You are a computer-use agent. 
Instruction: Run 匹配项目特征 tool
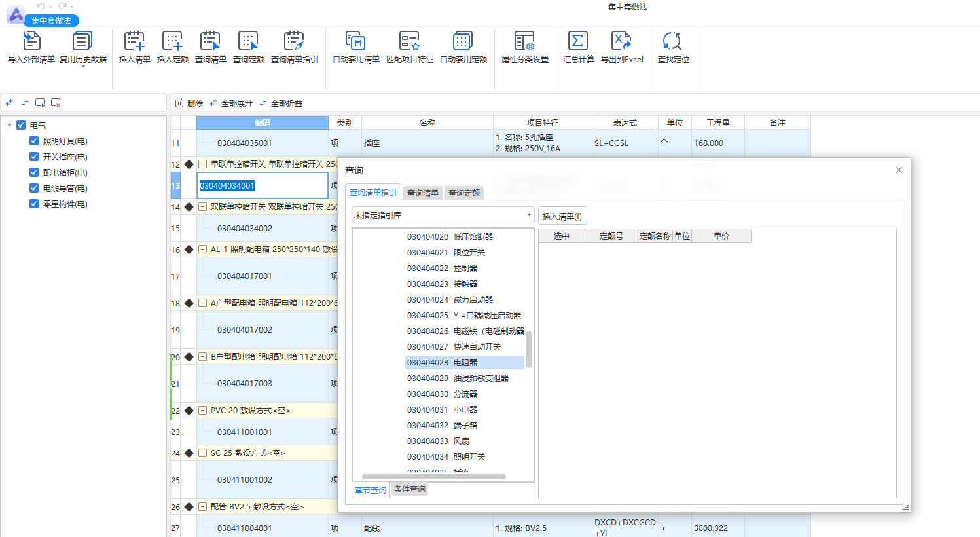click(410, 47)
